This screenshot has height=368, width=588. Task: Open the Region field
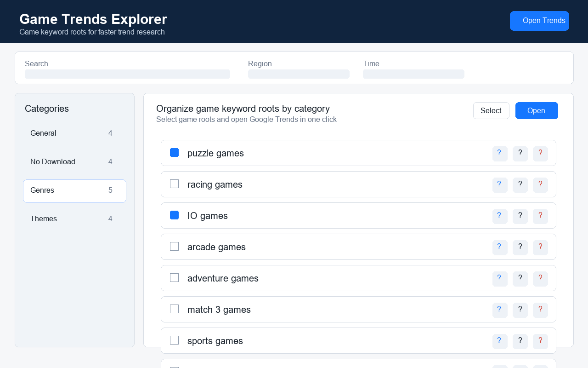pyautogui.click(x=299, y=74)
